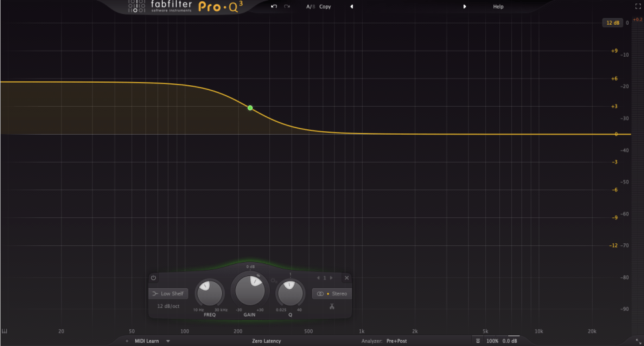Open the 12 dB/oct slope dropdown

[x=168, y=306]
